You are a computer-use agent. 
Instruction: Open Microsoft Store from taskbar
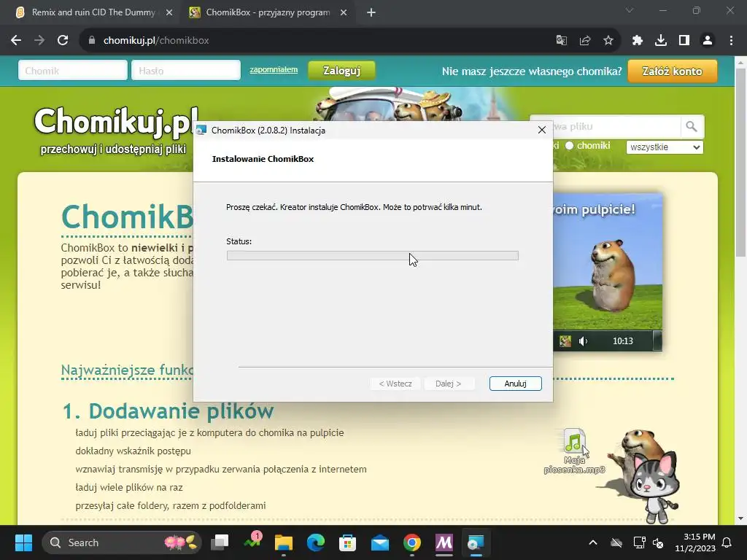[347, 542]
